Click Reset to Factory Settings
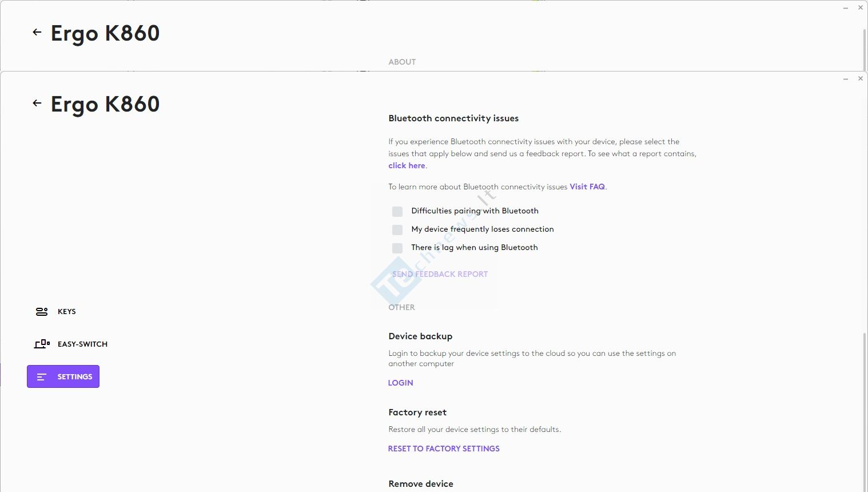 pos(444,449)
